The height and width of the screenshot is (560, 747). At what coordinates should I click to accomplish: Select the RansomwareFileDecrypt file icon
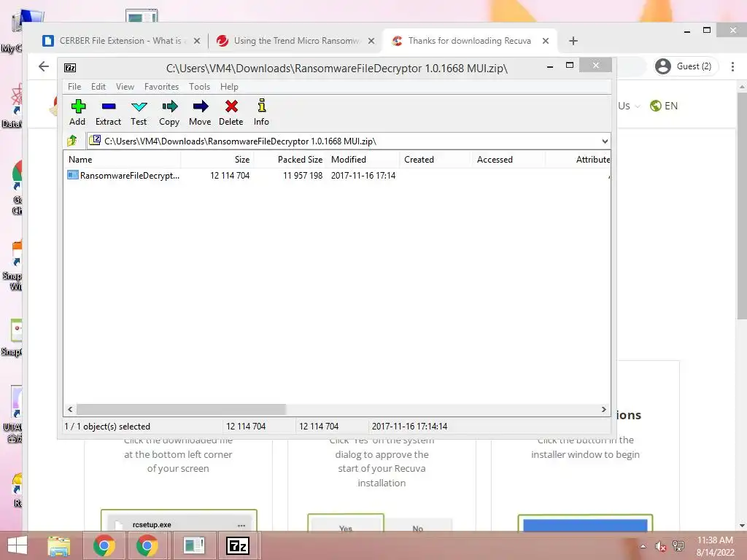pos(72,175)
